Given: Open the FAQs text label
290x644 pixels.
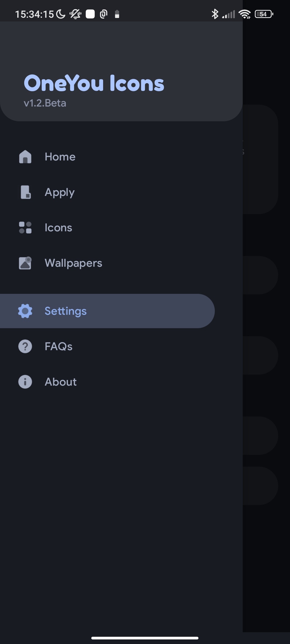Looking at the screenshot, I should (59, 346).
